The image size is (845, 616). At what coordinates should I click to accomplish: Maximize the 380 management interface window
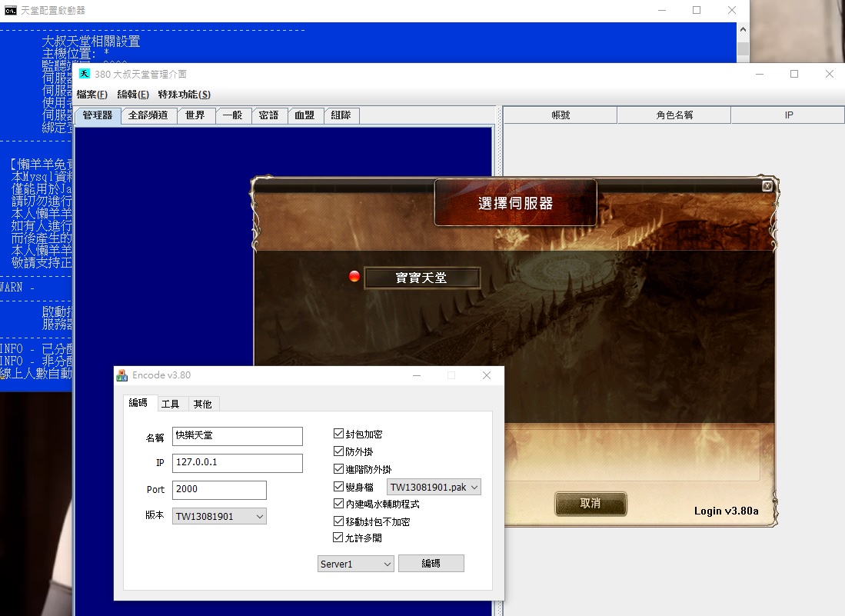point(794,74)
